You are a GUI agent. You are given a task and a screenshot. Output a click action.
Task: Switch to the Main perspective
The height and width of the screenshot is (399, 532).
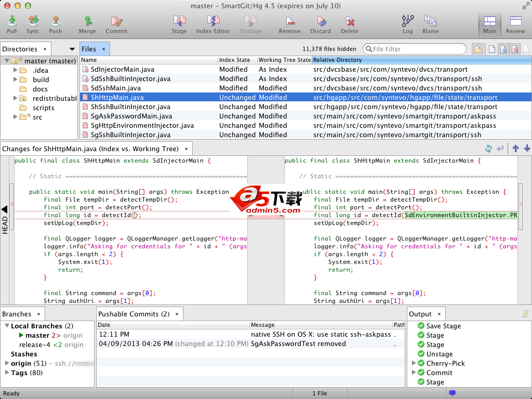point(489,23)
